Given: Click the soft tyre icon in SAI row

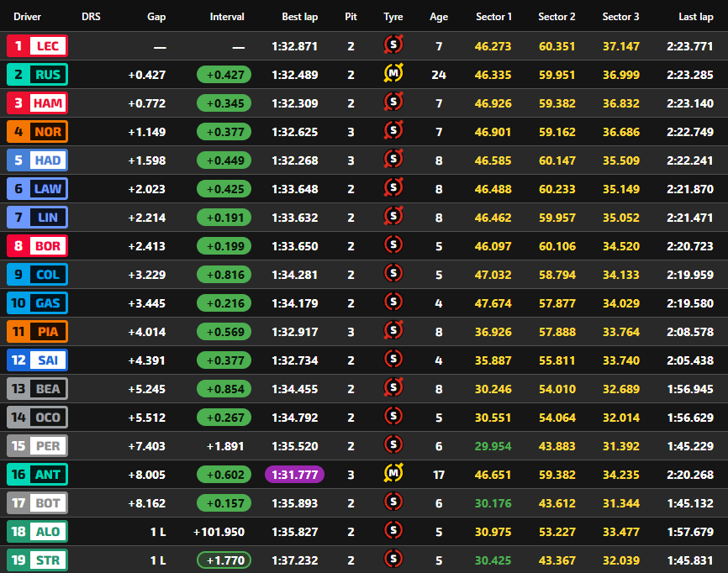Looking at the screenshot, I should pos(393,359).
